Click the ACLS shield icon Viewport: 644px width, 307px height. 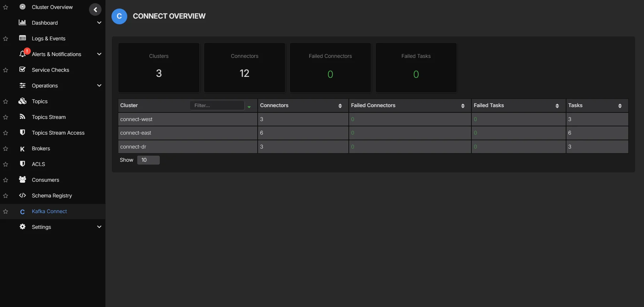(x=22, y=164)
